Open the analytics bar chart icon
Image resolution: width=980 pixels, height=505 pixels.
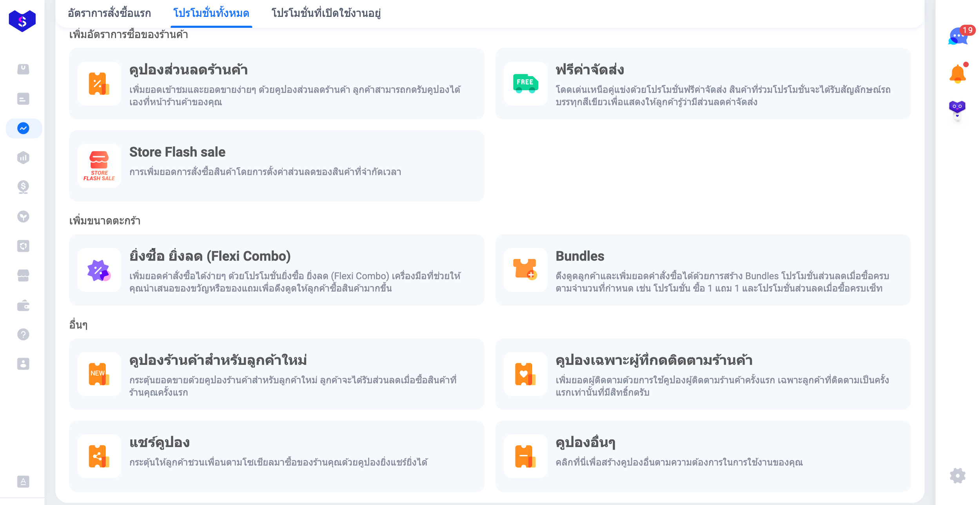pyautogui.click(x=24, y=157)
